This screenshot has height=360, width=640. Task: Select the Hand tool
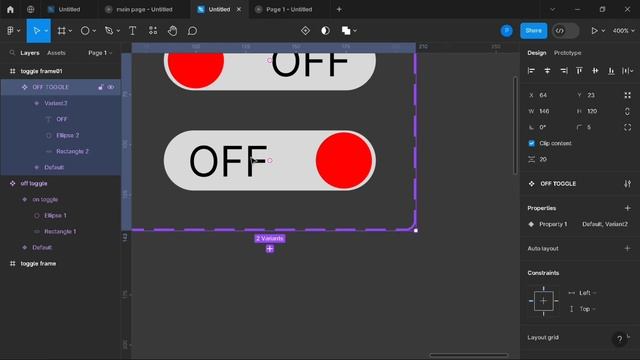coord(173,31)
